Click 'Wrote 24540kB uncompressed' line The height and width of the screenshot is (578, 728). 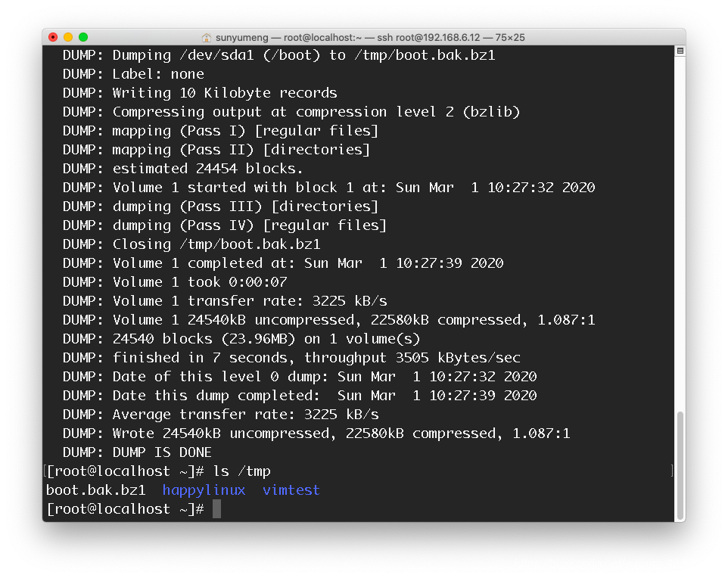point(316,433)
